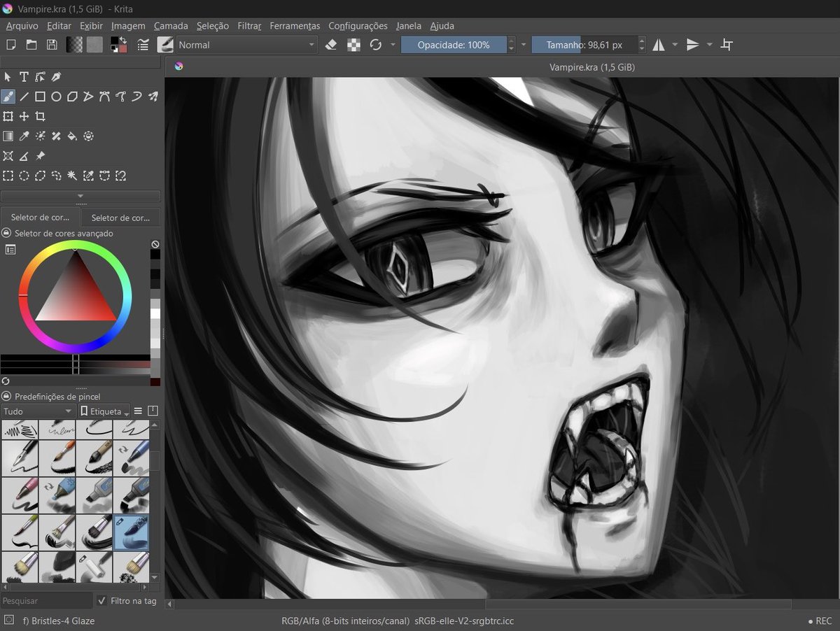
Task: Open the 'Etiqueta' tag dropdown
Action: click(x=104, y=411)
